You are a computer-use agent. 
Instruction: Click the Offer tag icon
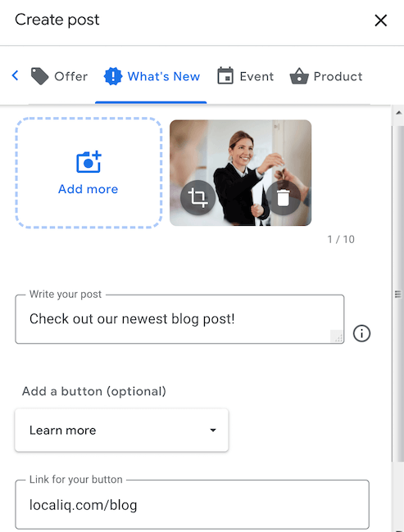pos(40,76)
